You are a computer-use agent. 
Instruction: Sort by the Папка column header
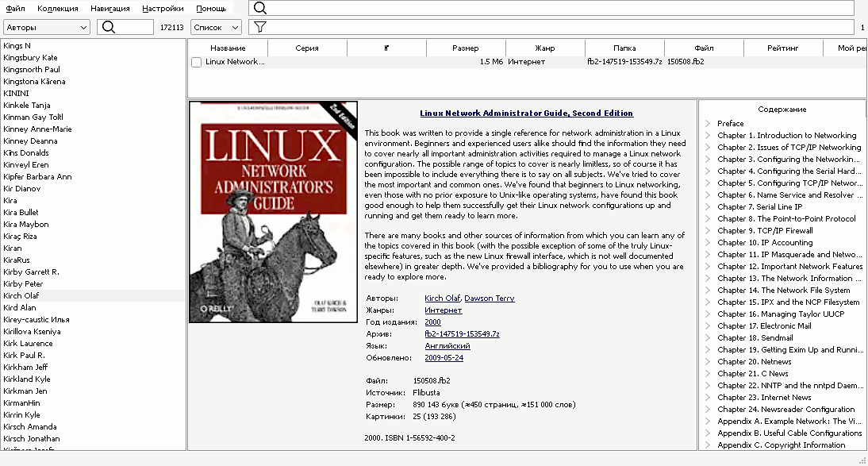[x=624, y=48]
